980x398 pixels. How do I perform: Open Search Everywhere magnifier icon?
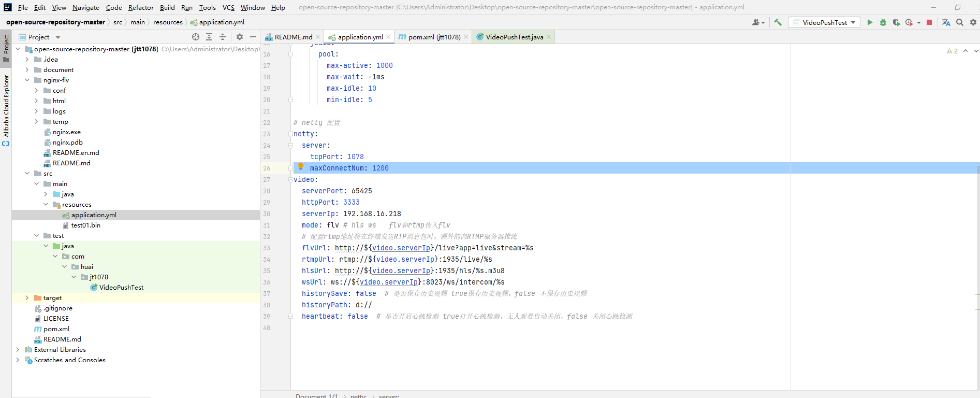pyautogui.click(x=960, y=22)
